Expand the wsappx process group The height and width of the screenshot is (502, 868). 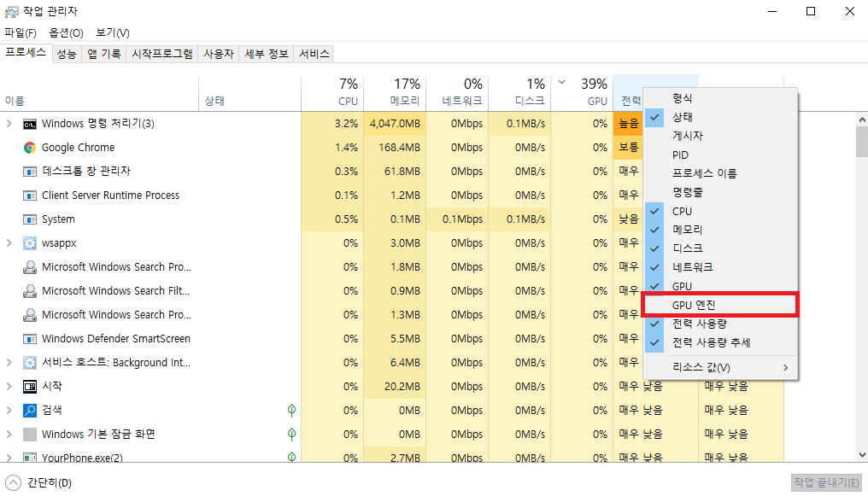tap(9, 243)
